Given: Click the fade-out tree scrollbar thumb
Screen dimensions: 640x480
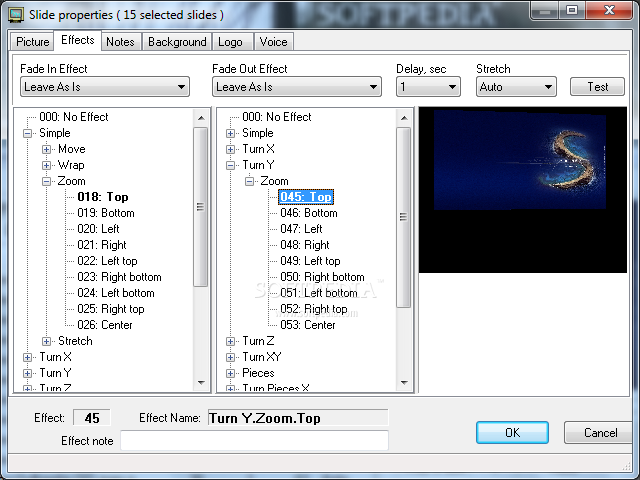Looking at the screenshot, I should (x=404, y=217).
